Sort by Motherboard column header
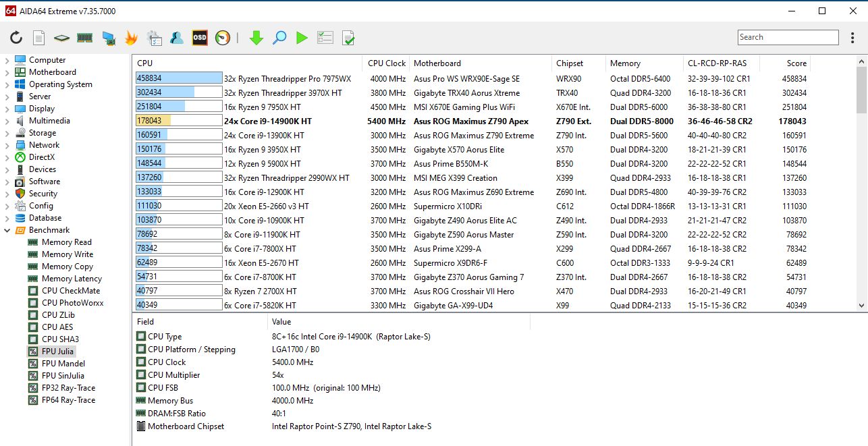Screen dimensions: 868x446 click(x=480, y=63)
